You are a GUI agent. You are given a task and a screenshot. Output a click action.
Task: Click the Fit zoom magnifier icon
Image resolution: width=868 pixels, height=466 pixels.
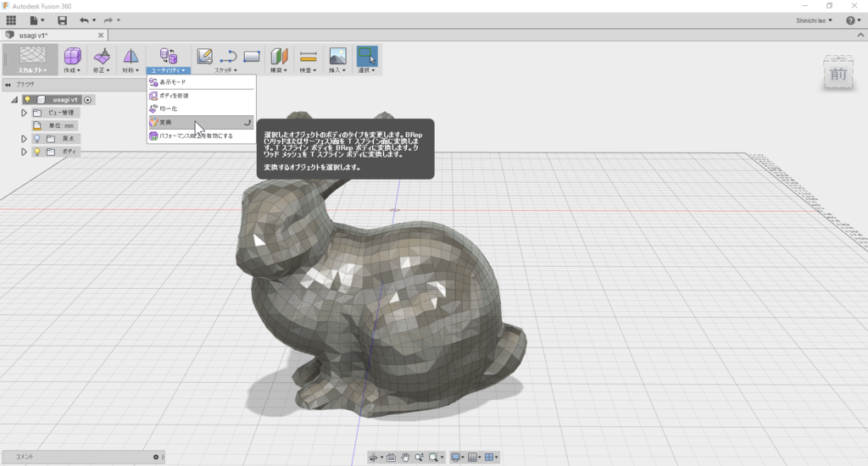(433, 458)
